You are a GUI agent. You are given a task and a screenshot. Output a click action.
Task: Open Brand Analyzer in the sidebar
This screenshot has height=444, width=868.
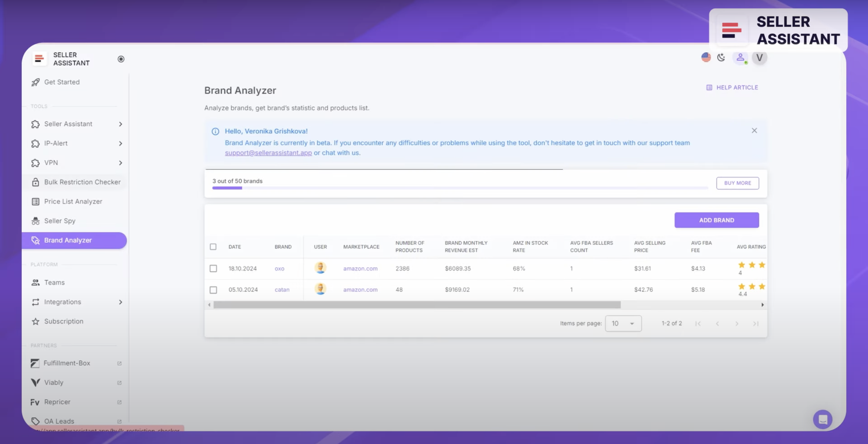pyautogui.click(x=68, y=240)
